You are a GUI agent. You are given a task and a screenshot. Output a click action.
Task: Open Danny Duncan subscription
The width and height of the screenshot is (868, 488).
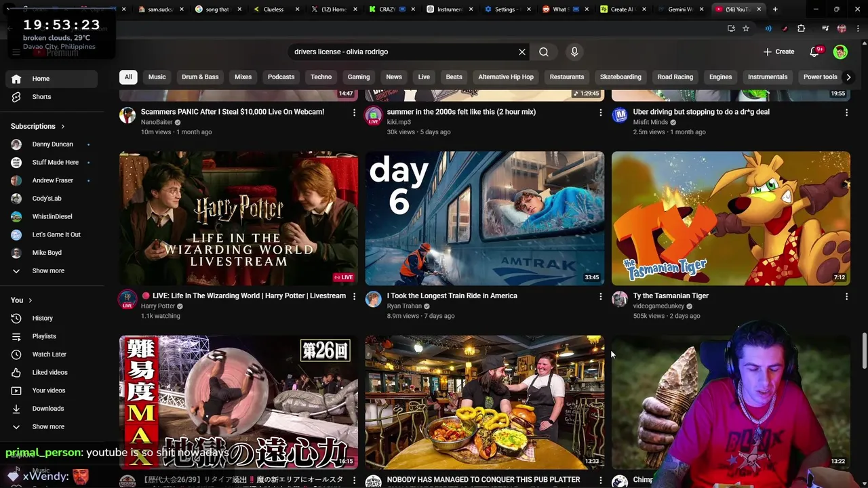(52, 144)
